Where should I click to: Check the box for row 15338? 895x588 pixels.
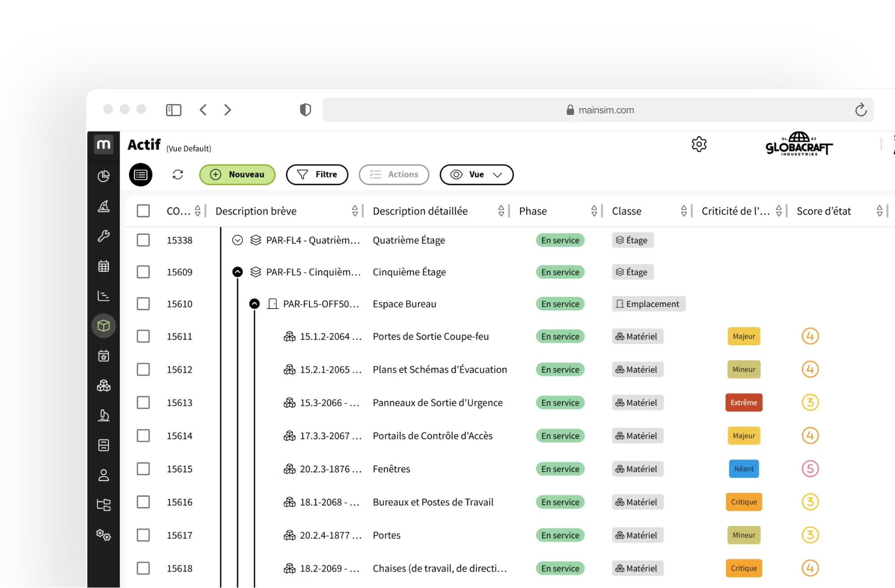[x=143, y=240]
